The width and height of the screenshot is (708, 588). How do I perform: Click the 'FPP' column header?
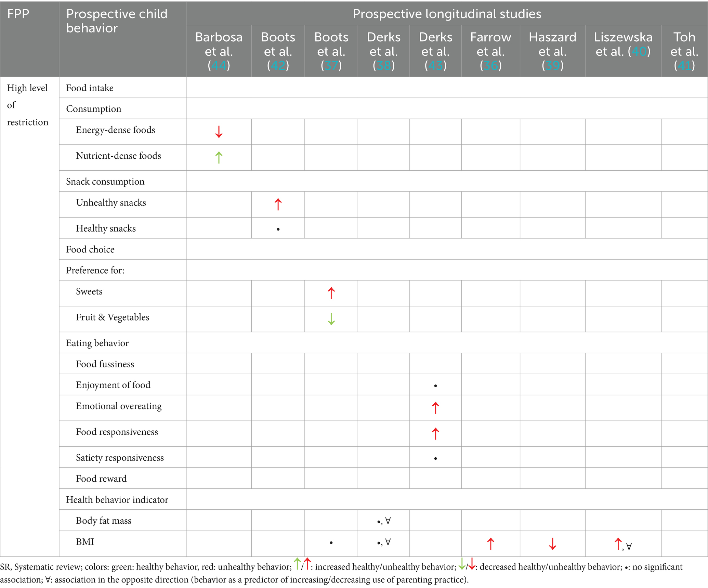18,14
